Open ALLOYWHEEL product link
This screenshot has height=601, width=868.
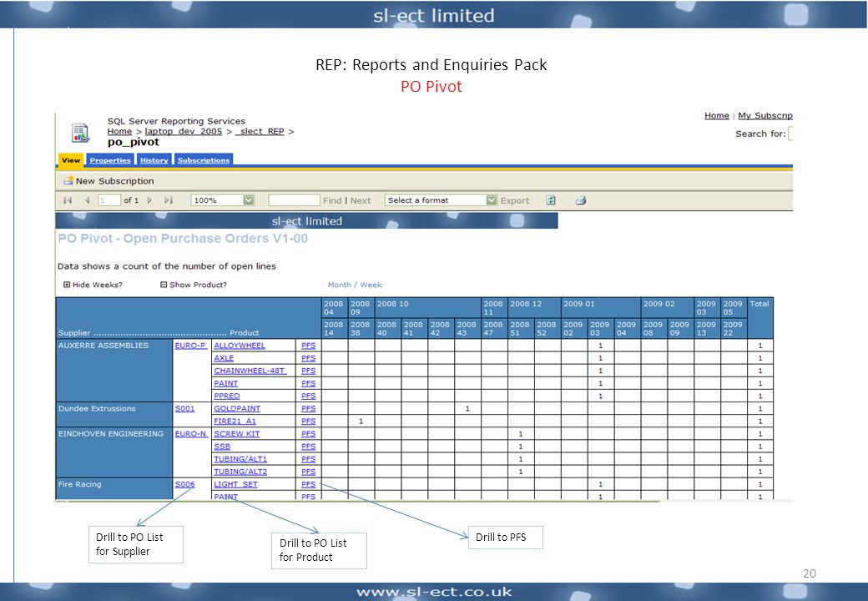[x=240, y=346]
